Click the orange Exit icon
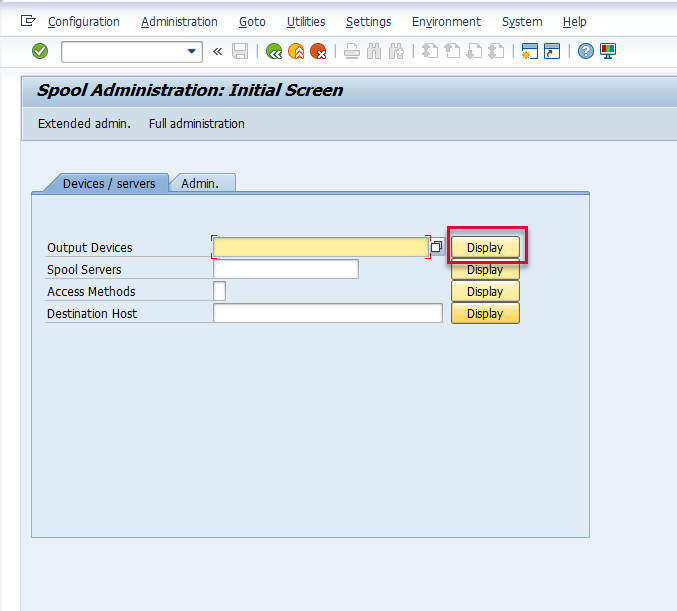The image size is (677, 611). [x=296, y=51]
